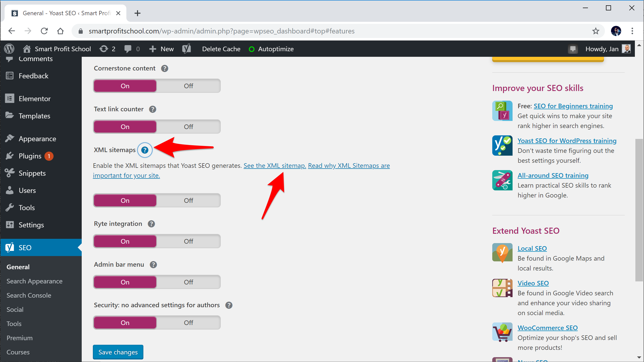Open the Settings sidebar menu

[x=41, y=225]
